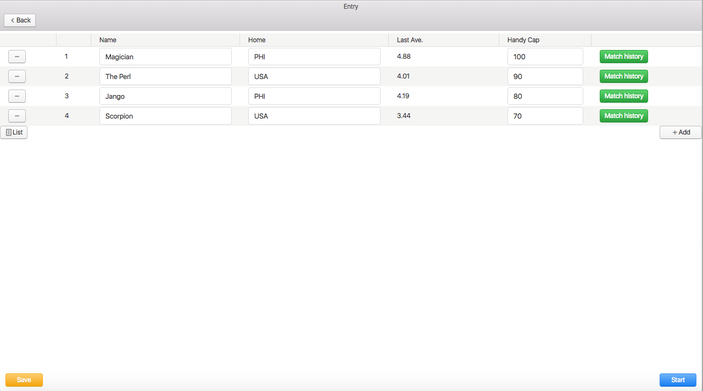Go back with the Back button
This screenshot has width=703, height=391.
click(x=20, y=20)
